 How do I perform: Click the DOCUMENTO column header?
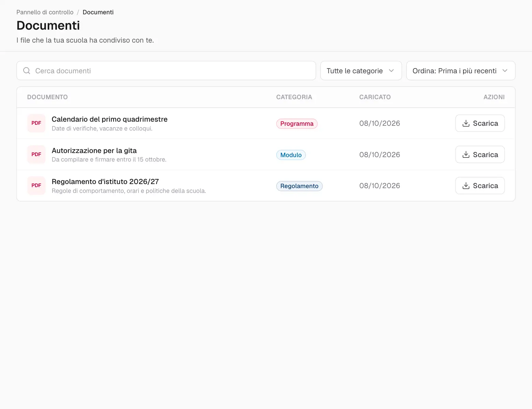[x=47, y=97]
